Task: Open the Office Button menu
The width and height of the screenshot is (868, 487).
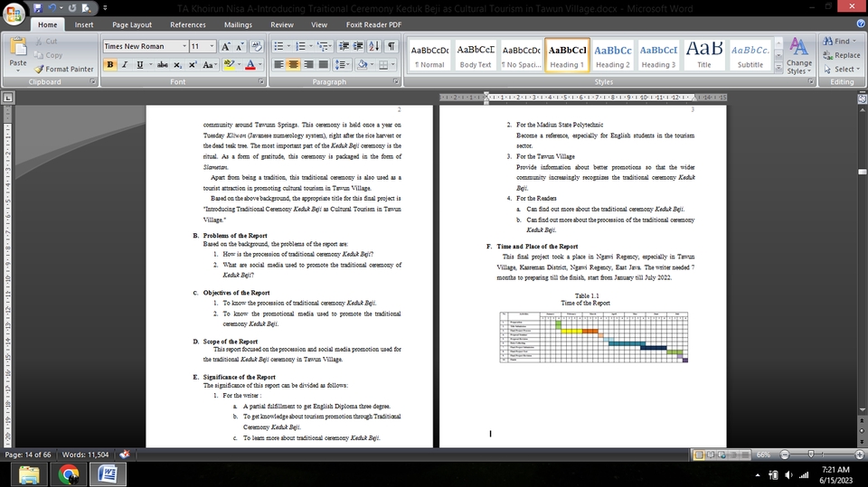Action: [14, 14]
